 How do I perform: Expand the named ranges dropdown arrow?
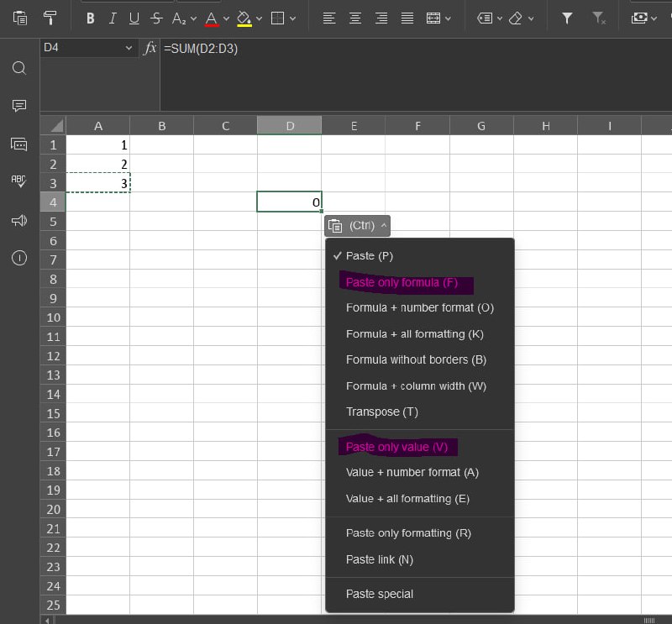[500, 18]
